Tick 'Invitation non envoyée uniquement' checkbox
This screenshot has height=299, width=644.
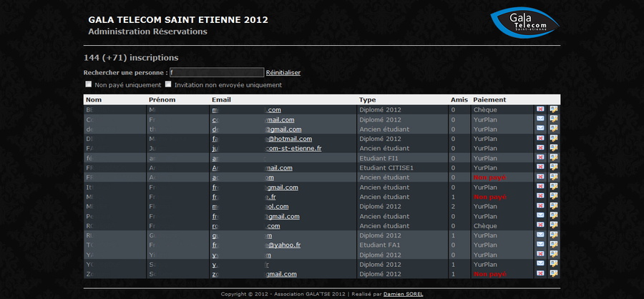point(168,84)
